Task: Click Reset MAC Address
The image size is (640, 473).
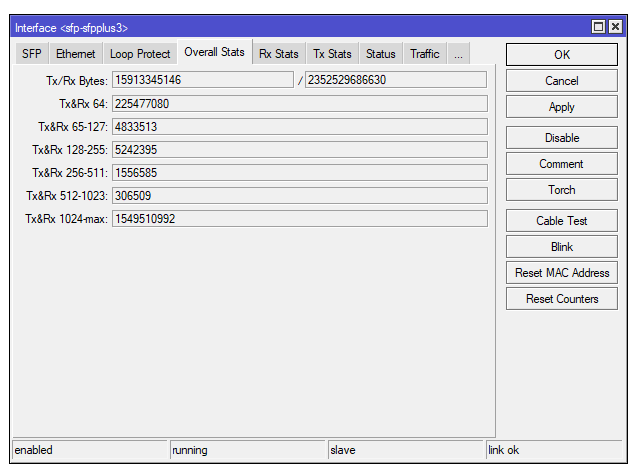Action: tap(562, 273)
